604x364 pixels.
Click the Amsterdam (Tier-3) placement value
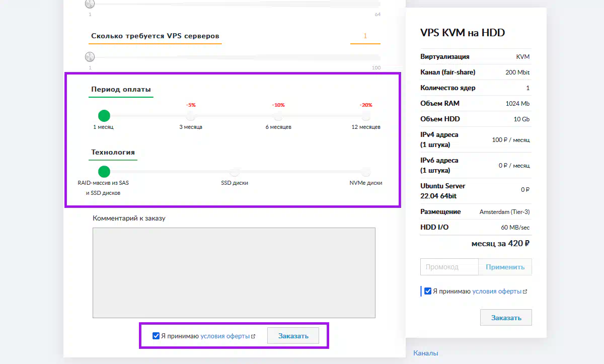505,212
